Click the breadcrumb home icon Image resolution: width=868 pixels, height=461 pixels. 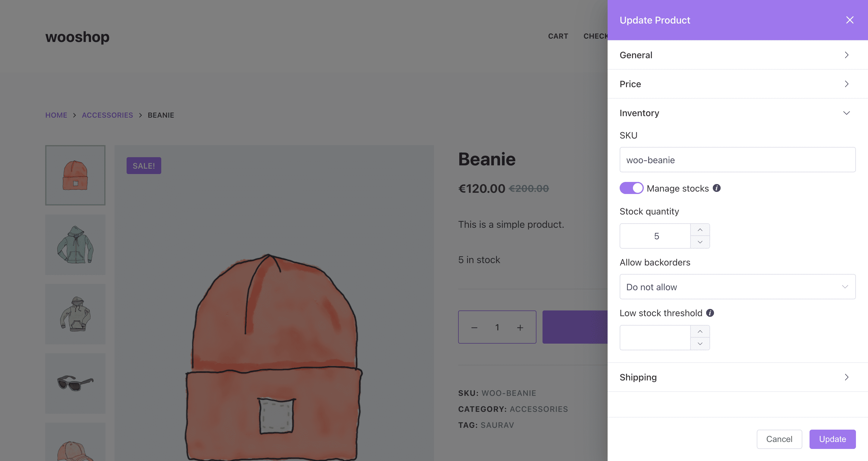pos(56,115)
